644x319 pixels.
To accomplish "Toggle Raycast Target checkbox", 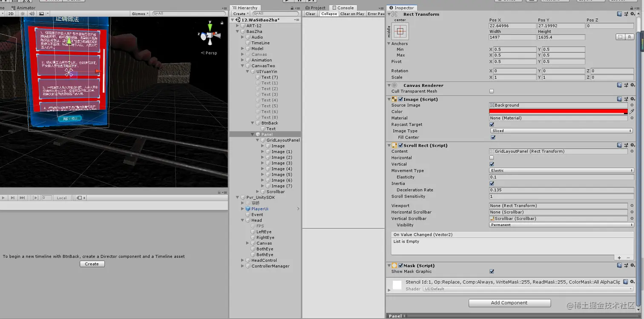I will [x=492, y=124].
